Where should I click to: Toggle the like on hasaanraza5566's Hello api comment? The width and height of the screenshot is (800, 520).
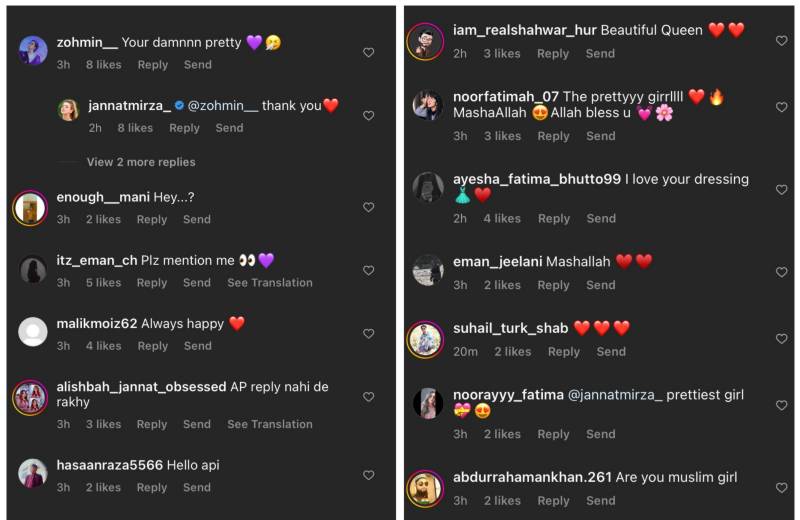point(368,475)
